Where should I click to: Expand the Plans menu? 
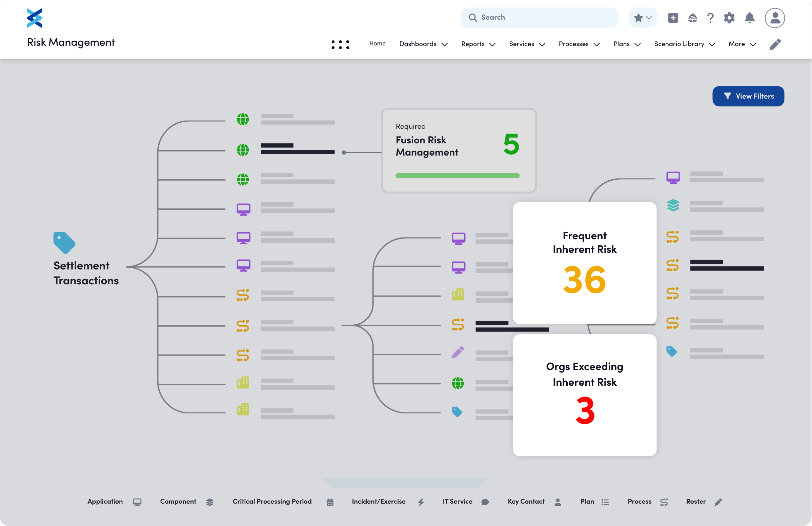coord(627,44)
